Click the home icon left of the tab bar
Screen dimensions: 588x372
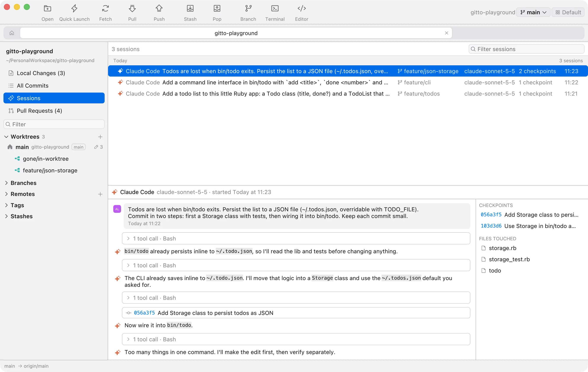click(x=12, y=33)
